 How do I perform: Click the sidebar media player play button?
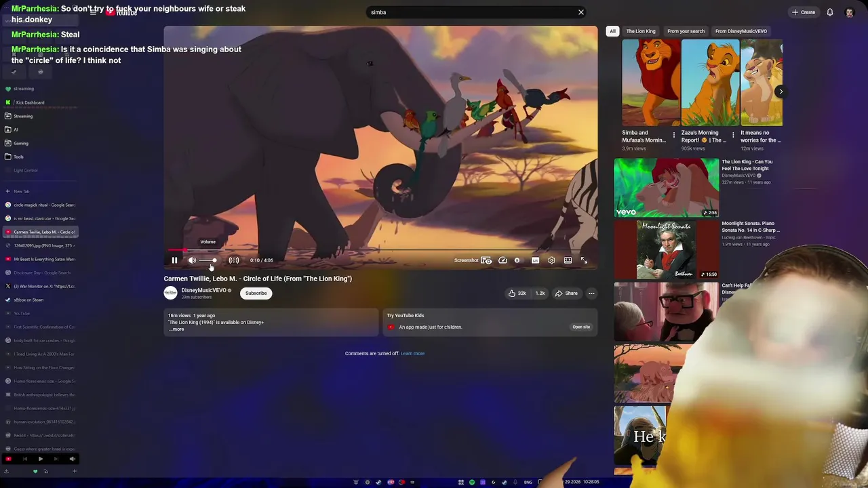click(40, 459)
